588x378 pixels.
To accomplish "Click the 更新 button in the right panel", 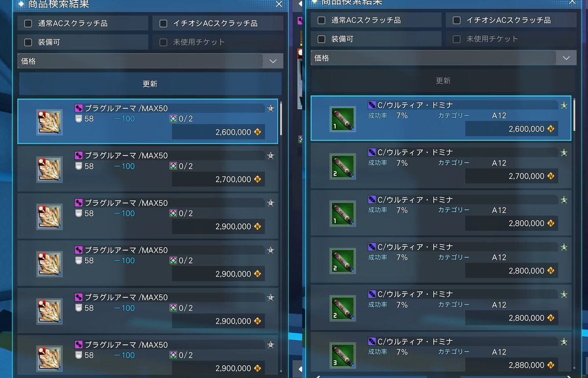I will click(443, 81).
